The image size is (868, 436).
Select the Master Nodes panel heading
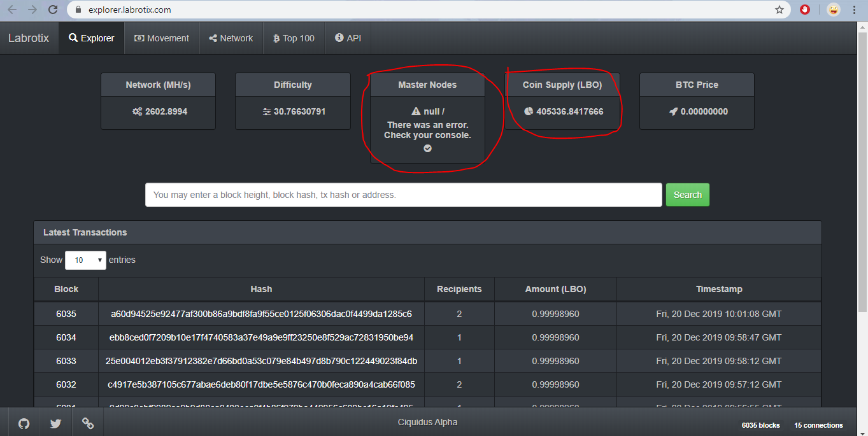427,85
